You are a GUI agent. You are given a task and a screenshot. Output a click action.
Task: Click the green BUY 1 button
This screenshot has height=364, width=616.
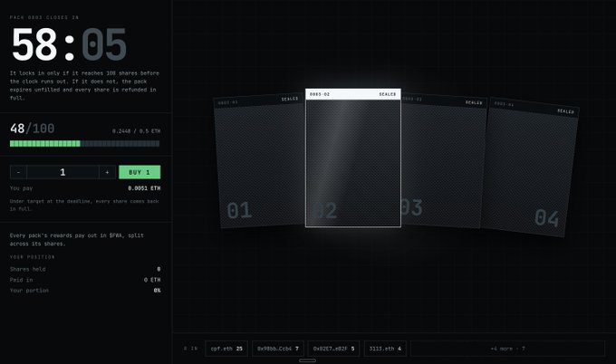click(140, 172)
